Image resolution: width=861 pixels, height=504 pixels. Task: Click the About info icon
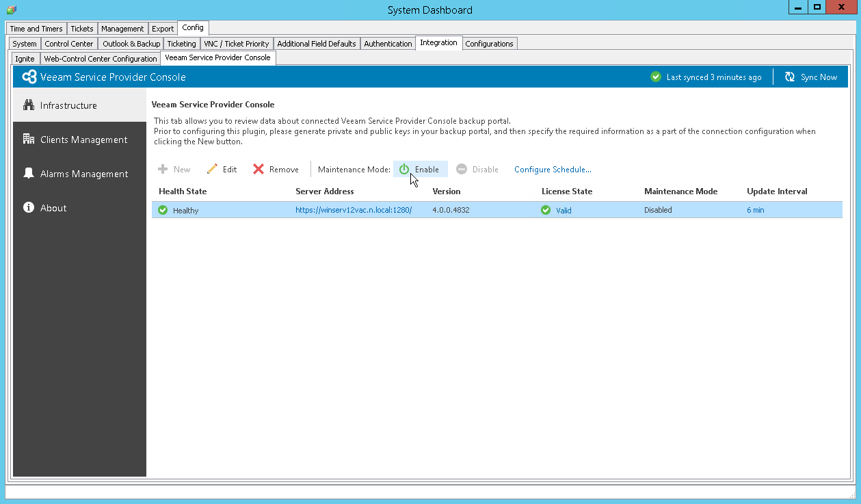coord(29,208)
